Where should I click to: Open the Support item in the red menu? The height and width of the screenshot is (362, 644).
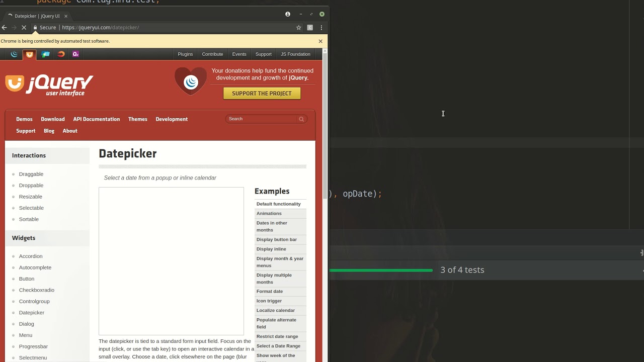click(26, 131)
